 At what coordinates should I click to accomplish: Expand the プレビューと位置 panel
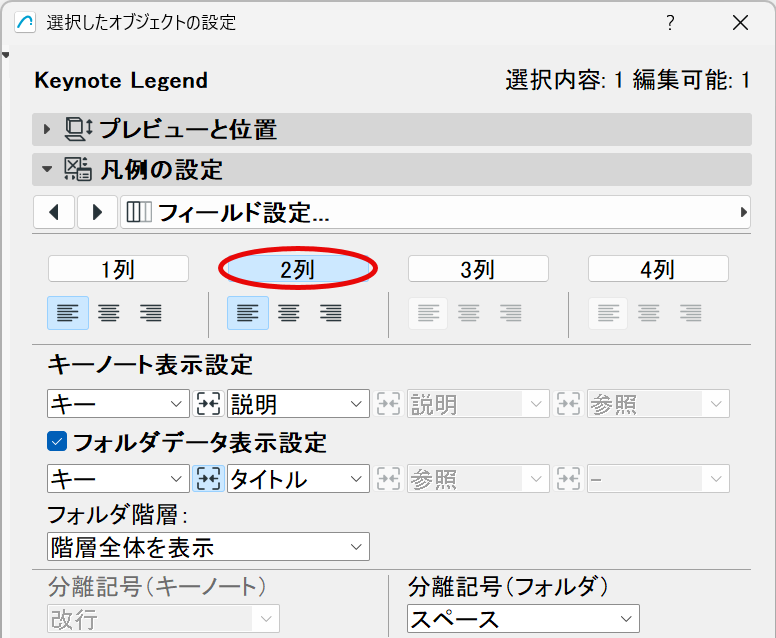47,130
